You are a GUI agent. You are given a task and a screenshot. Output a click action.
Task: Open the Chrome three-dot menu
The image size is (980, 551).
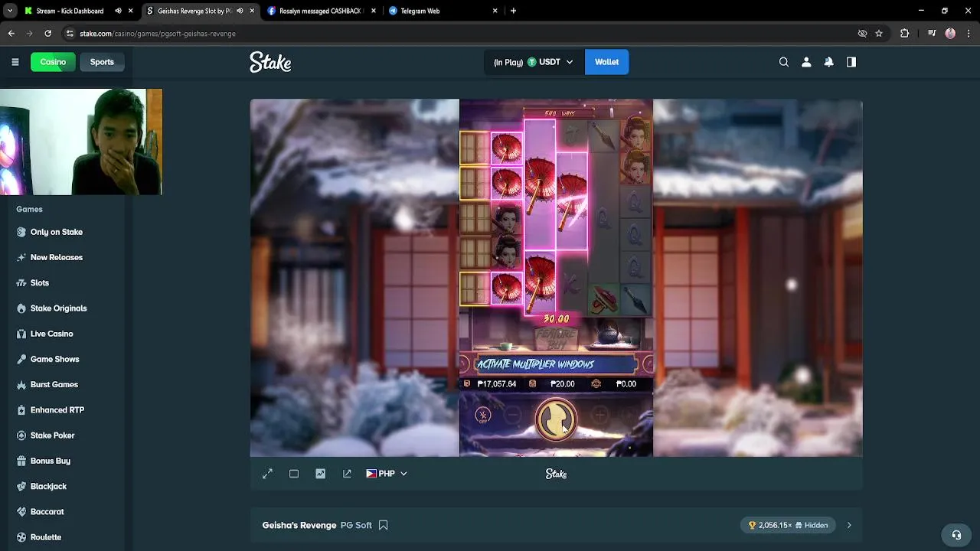coord(969,34)
